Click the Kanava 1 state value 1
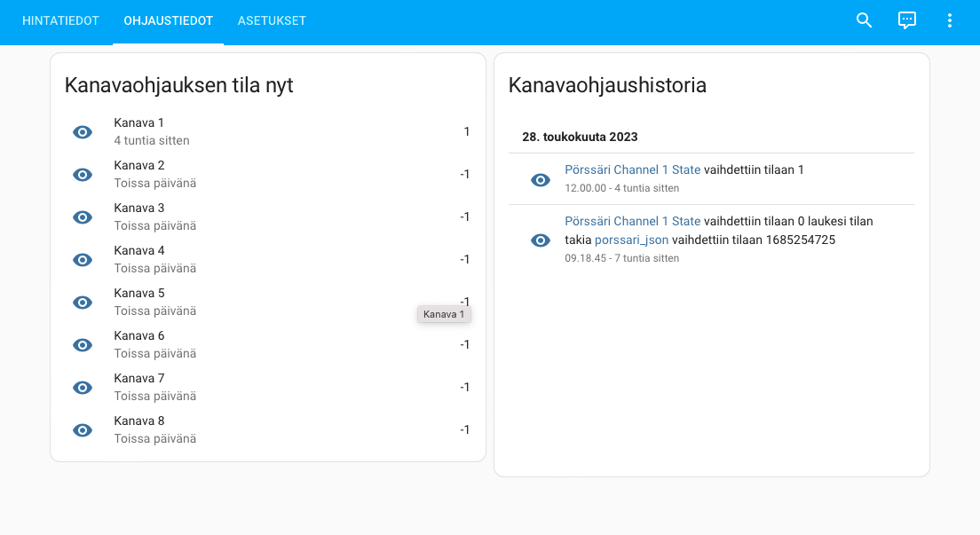The image size is (980, 535). click(466, 132)
